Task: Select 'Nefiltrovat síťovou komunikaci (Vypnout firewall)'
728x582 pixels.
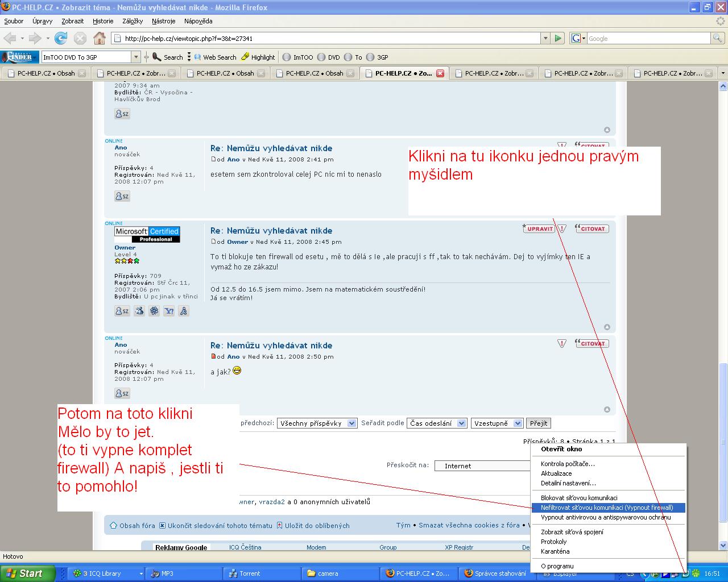Action: click(x=608, y=508)
